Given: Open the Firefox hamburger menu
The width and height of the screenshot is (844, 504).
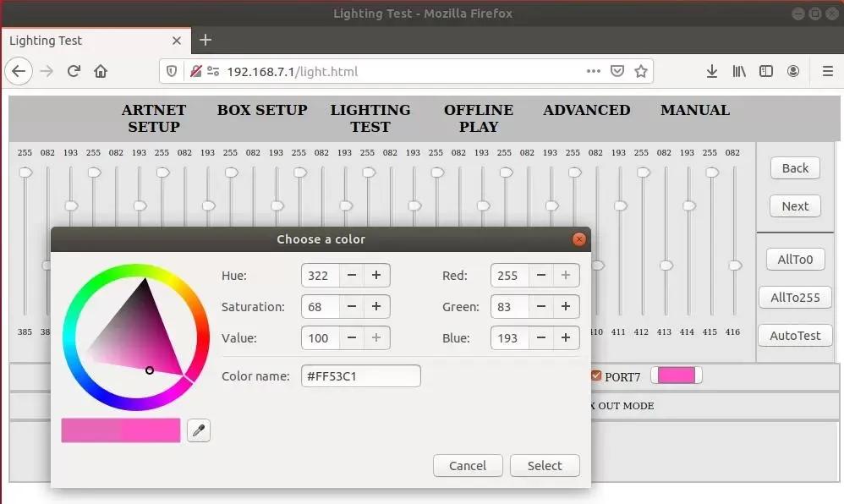Looking at the screenshot, I should pyautogui.click(x=827, y=72).
